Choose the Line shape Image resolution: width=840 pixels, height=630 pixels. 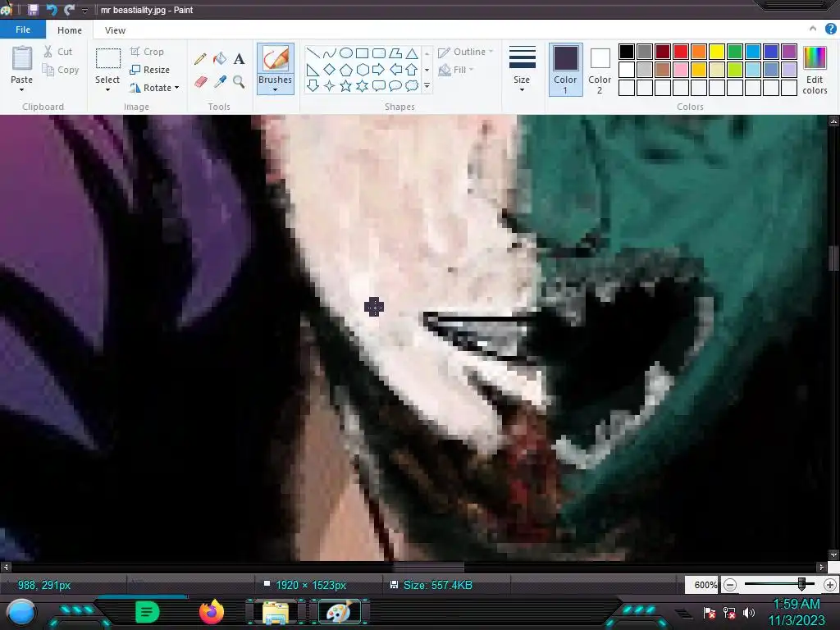(x=313, y=53)
